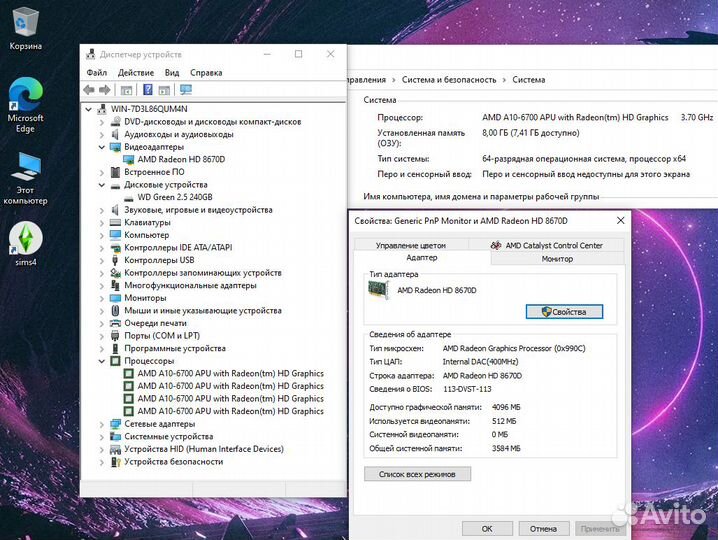This screenshot has height=540, width=718.
Task: Click the blue help icon in Device Manager toolbar
Action: (147, 90)
